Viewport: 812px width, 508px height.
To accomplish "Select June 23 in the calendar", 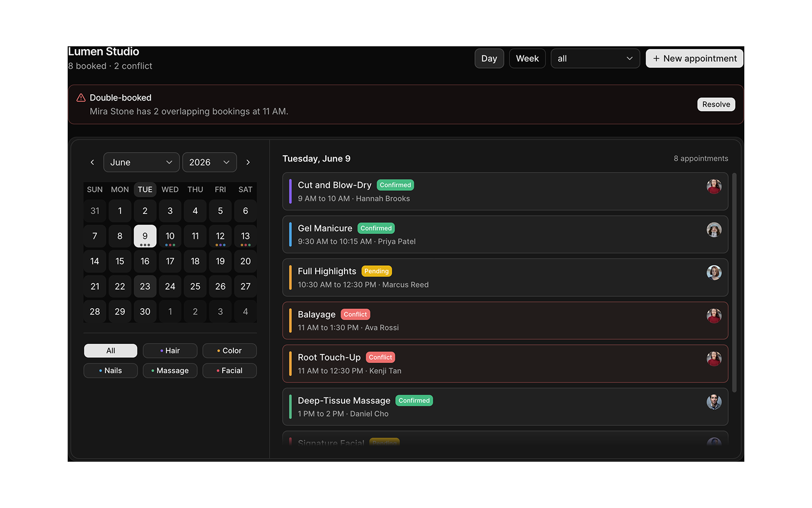I will click(x=145, y=287).
